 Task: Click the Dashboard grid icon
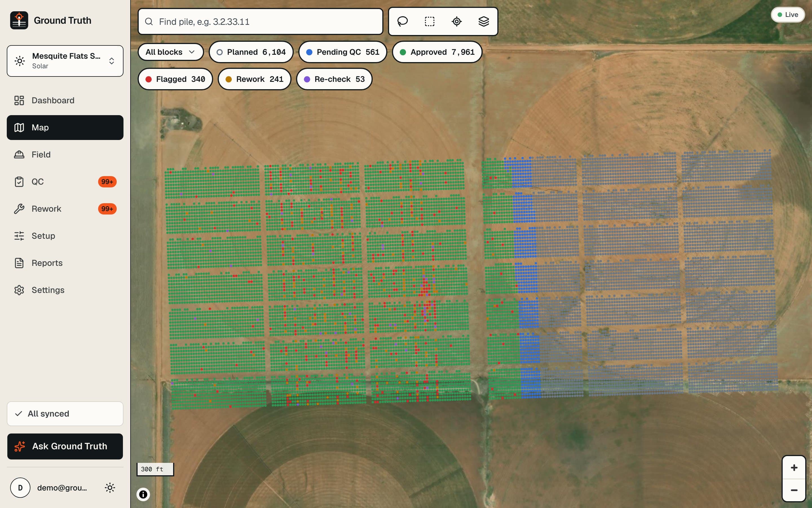19,100
